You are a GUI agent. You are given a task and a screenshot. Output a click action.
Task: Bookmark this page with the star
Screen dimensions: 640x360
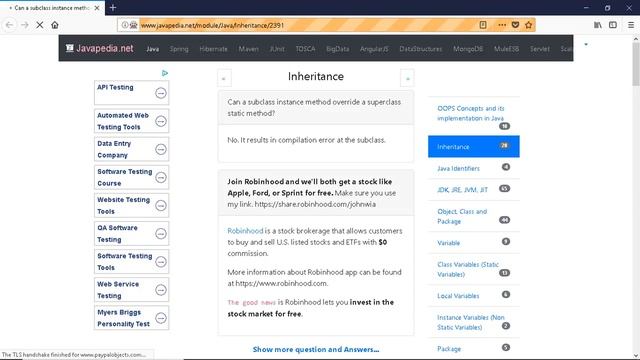(x=529, y=25)
